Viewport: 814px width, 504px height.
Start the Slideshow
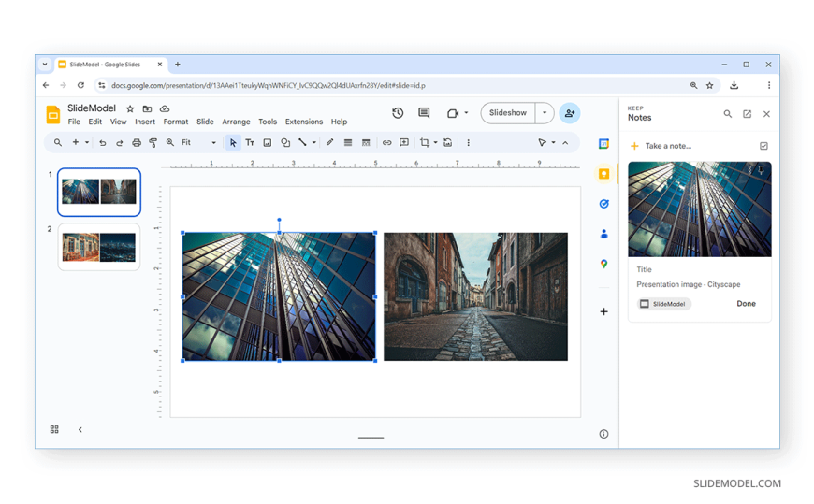(508, 112)
